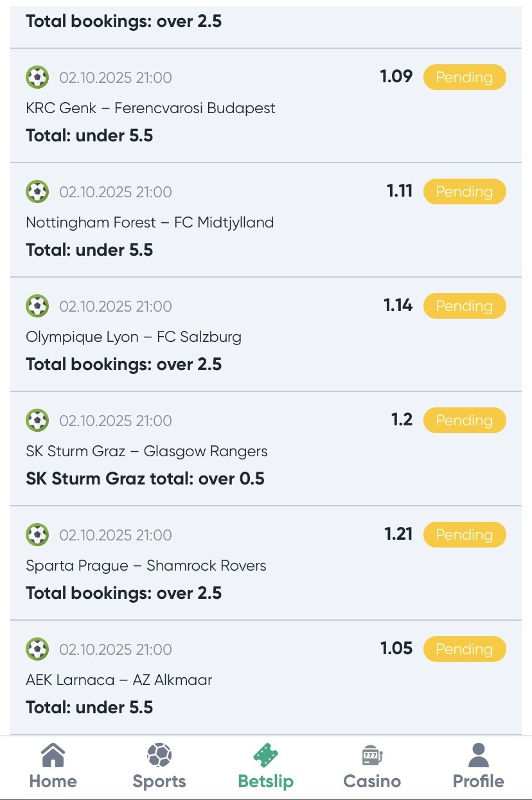Tap Pending status for AEK Larnaca bet
The width and height of the screenshot is (532, 800).
464,650
